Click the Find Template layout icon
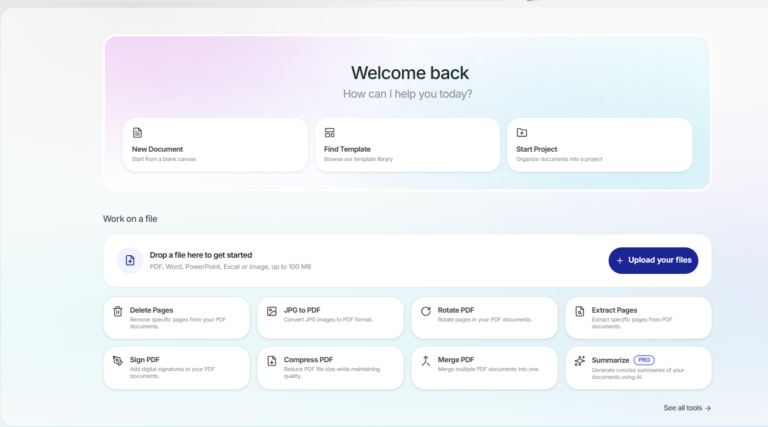 330,133
